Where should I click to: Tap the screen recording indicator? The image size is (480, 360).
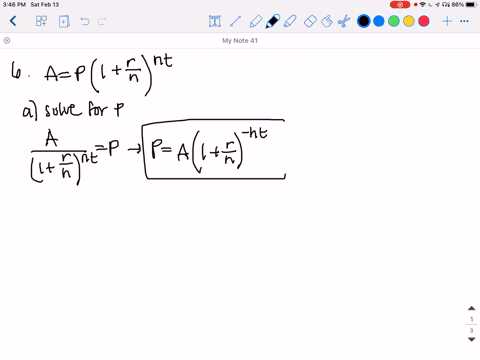(x=400, y=5)
